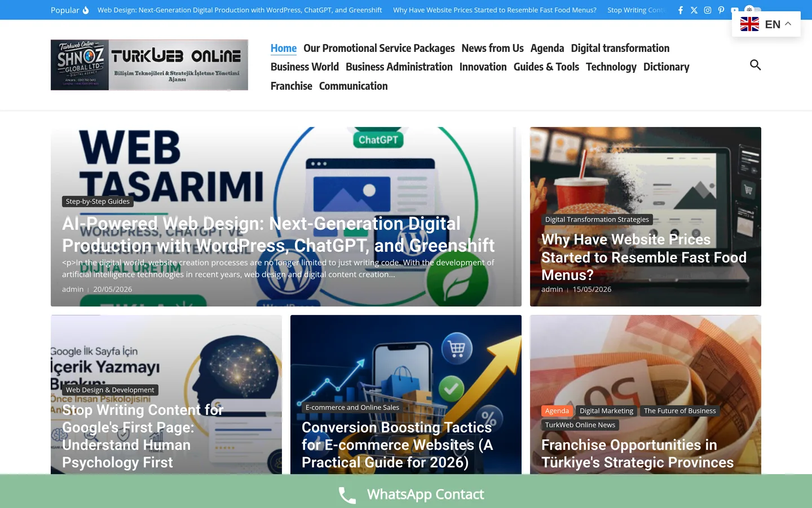Viewport: 812px width, 508px height.
Task: Go to the Home menu item
Action: [284, 48]
